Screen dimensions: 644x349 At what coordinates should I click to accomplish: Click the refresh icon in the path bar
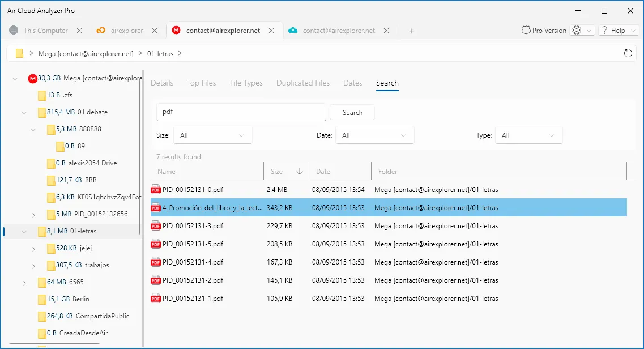[628, 53]
